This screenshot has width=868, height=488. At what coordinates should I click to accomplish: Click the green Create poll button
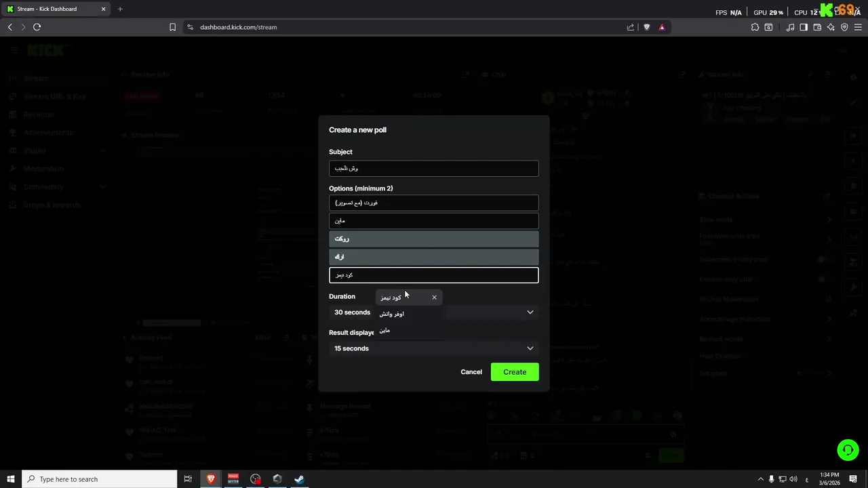515,371
